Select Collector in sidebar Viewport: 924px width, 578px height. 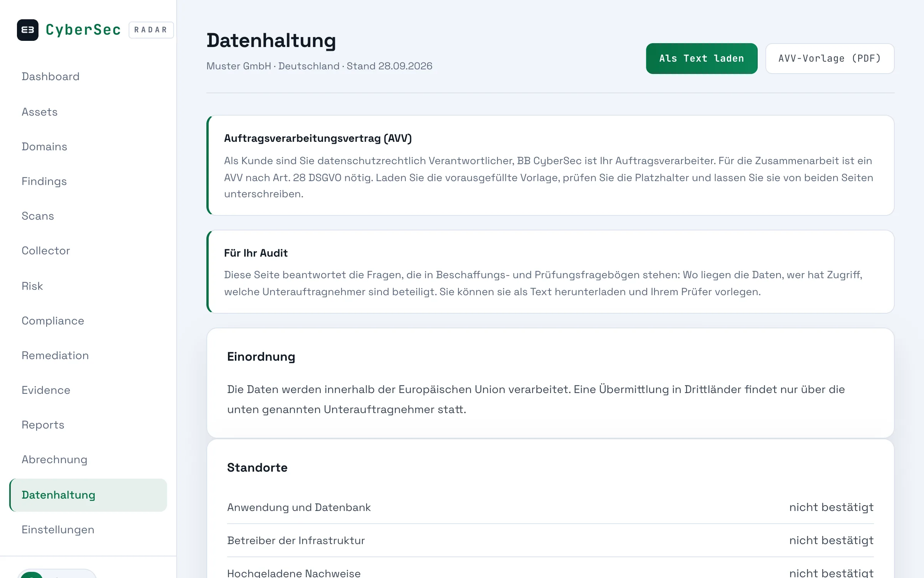coord(46,251)
